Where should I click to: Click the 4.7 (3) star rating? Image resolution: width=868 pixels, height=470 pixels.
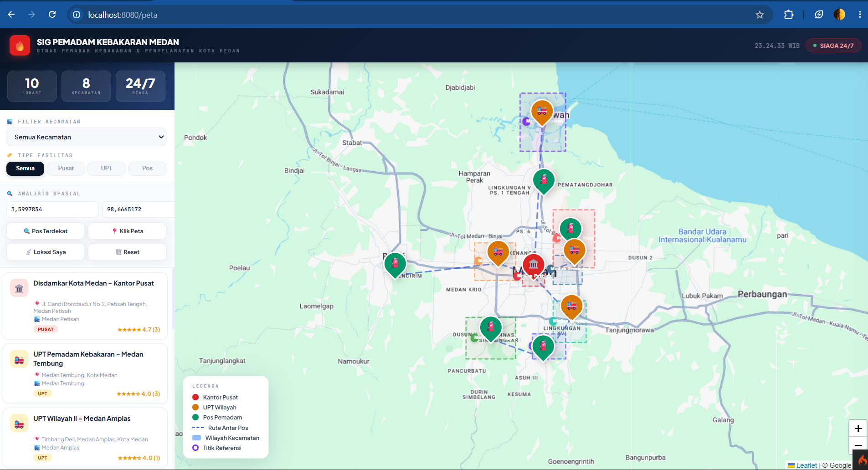[139, 329]
